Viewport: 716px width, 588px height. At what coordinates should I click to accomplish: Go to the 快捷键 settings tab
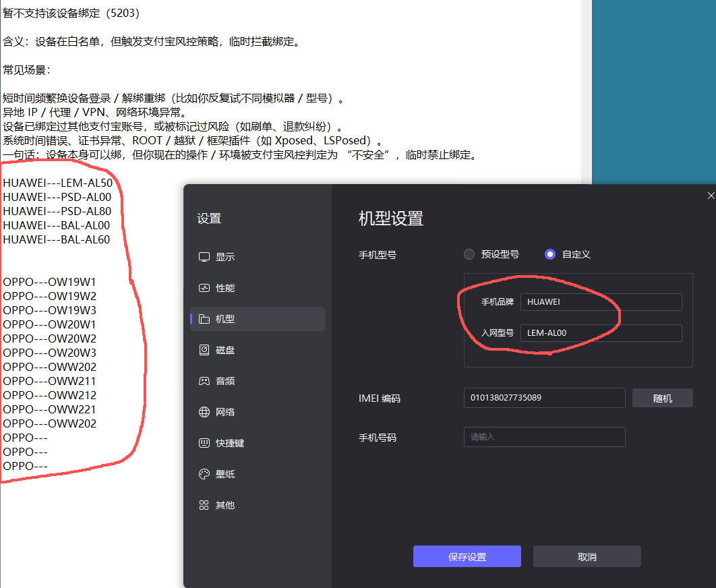click(258, 443)
